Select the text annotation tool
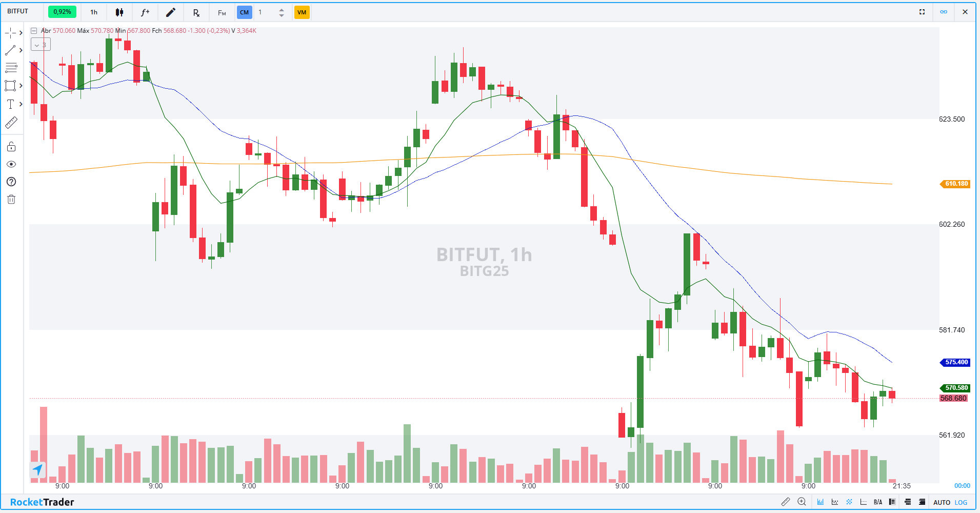Viewport: 980px width, 513px height. coord(11,104)
